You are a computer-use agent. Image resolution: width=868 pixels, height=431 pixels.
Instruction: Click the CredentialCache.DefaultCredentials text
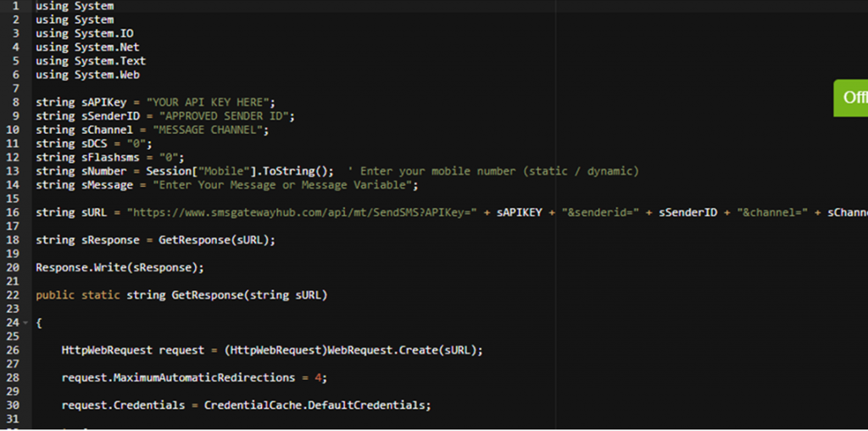coord(317,406)
